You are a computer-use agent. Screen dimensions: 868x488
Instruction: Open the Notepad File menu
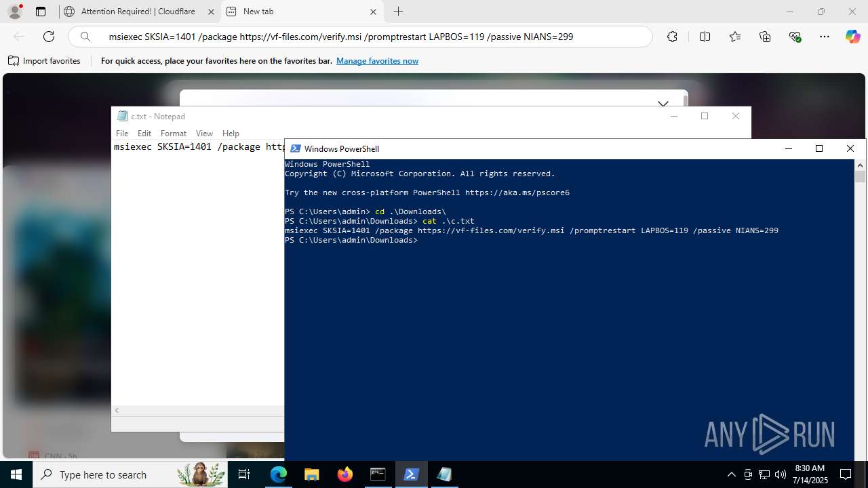[122, 134]
